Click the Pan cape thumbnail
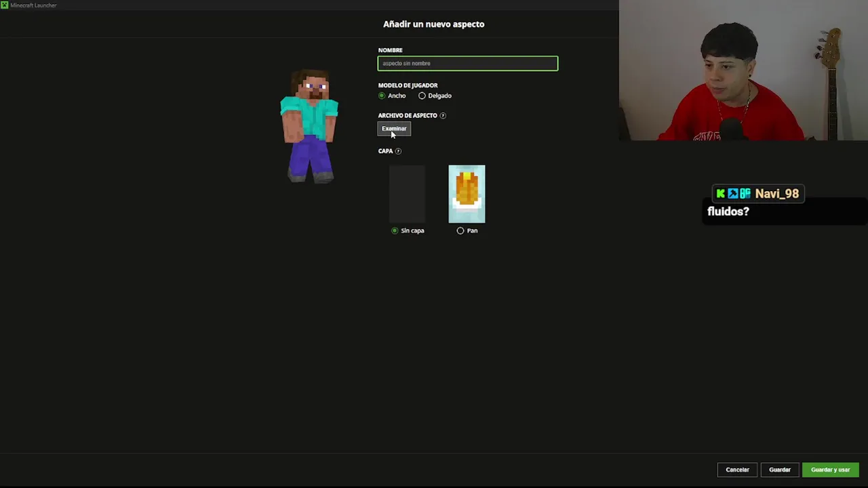The image size is (868, 488). click(467, 194)
